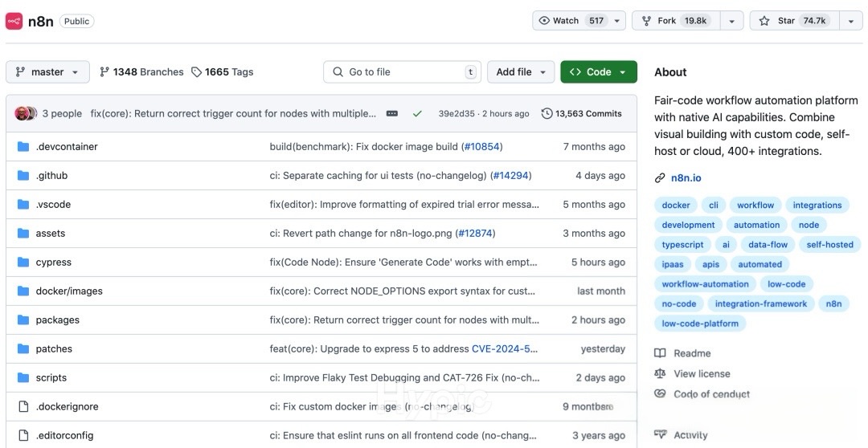Screen dimensions: 868x448
Task: Click the Activity pulse icon
Action: [x=660, y=434]
